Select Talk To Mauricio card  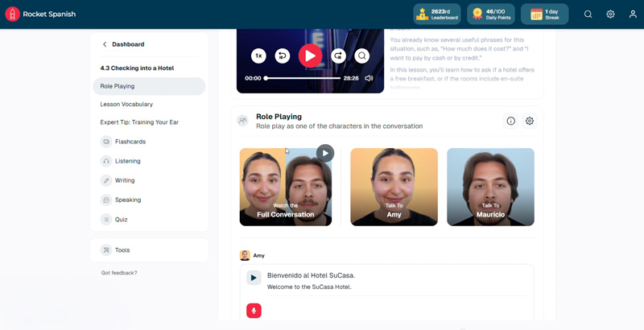tap(490, 187)
